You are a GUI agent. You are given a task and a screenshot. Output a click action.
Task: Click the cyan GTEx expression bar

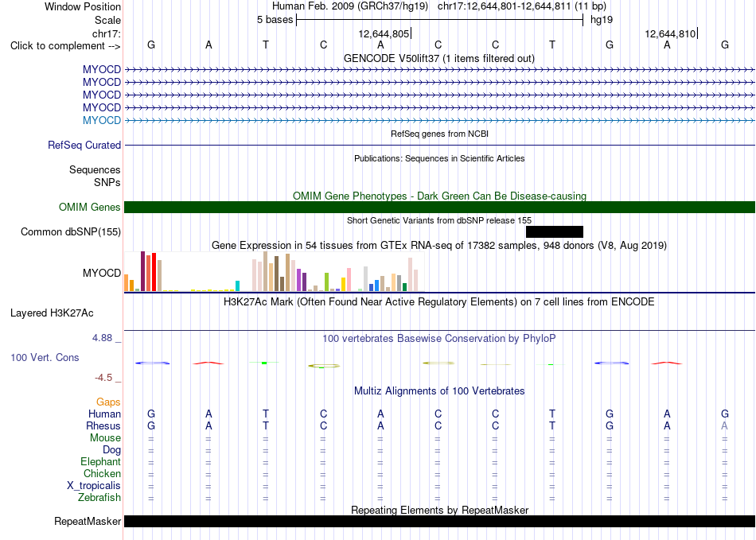[x=237, y=286]
